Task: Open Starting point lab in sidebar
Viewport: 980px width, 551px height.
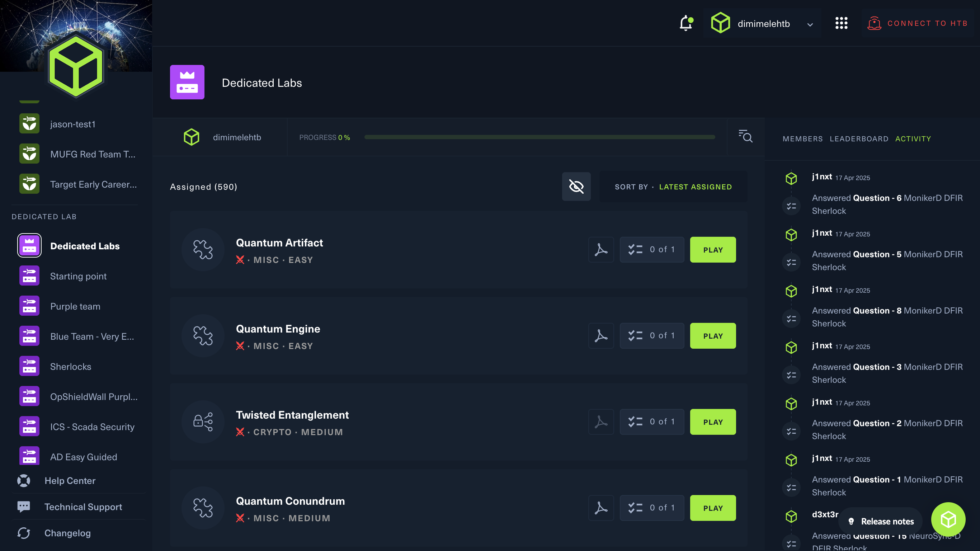Action: click(78, 276)
